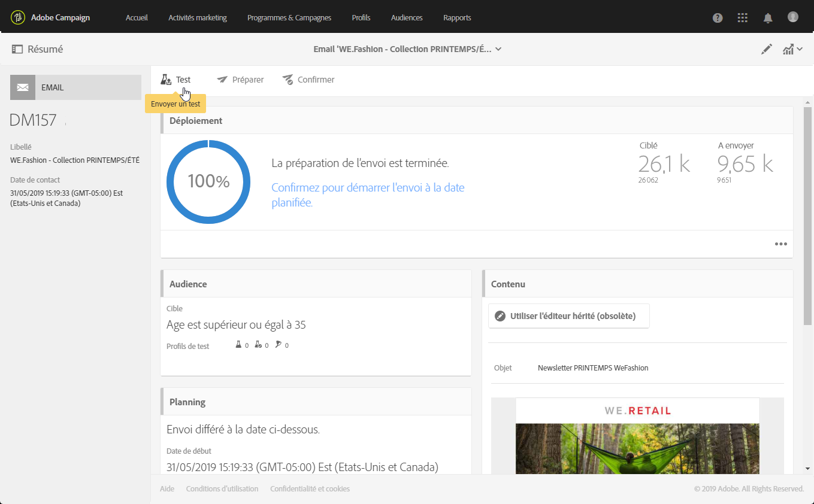
Task: Click the A envoyer value '9,65 k'
Action: [745, 163]
